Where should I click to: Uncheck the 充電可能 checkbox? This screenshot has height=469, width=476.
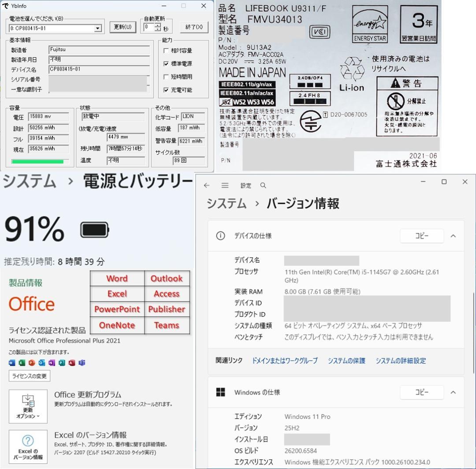166,90
